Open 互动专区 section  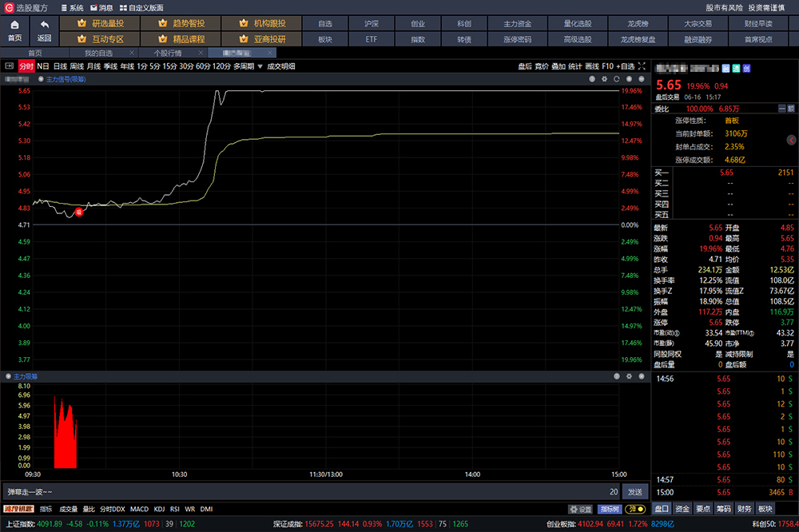pyautogui.click(x=100, y=38)
